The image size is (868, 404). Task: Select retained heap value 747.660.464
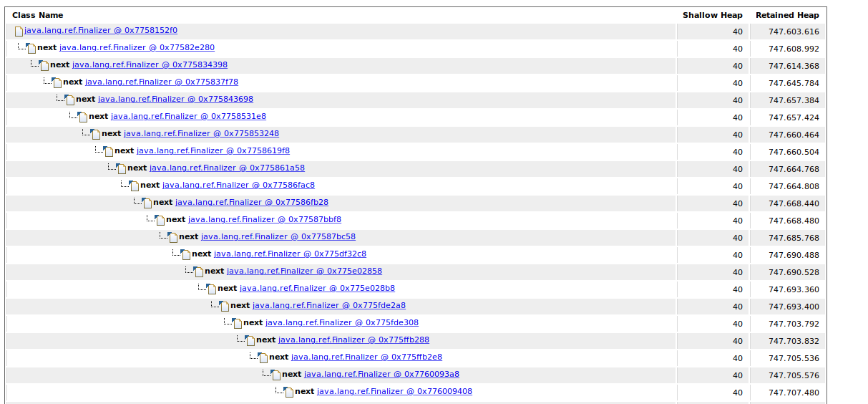pyautogui.click(x=794, y=135)
